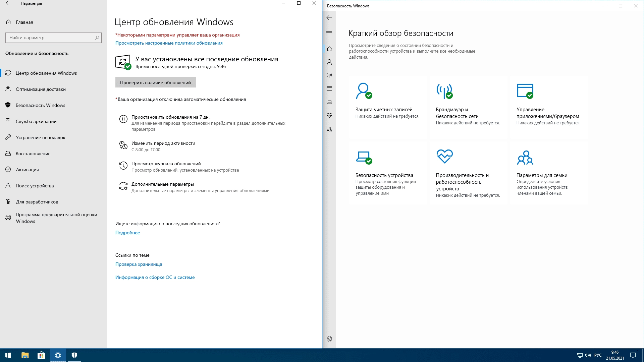
Task: Click the volume icon in system tray
Action: [588, 355]
